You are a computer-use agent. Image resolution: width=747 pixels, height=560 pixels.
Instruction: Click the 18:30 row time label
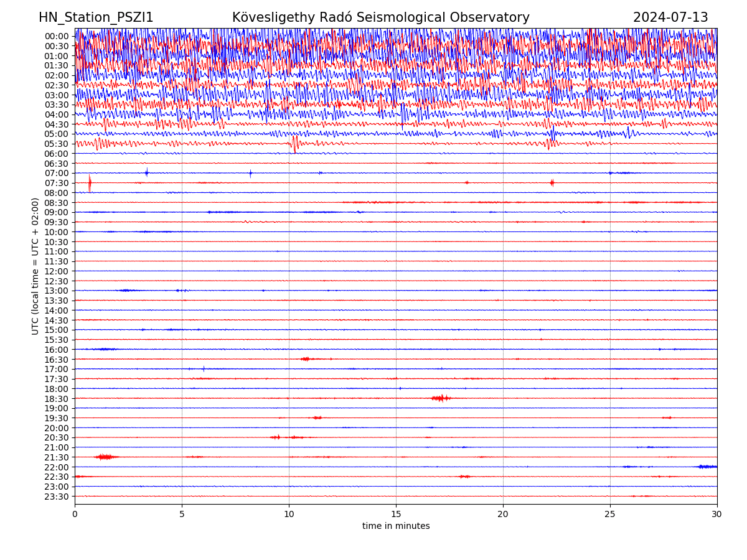point(56,399)
